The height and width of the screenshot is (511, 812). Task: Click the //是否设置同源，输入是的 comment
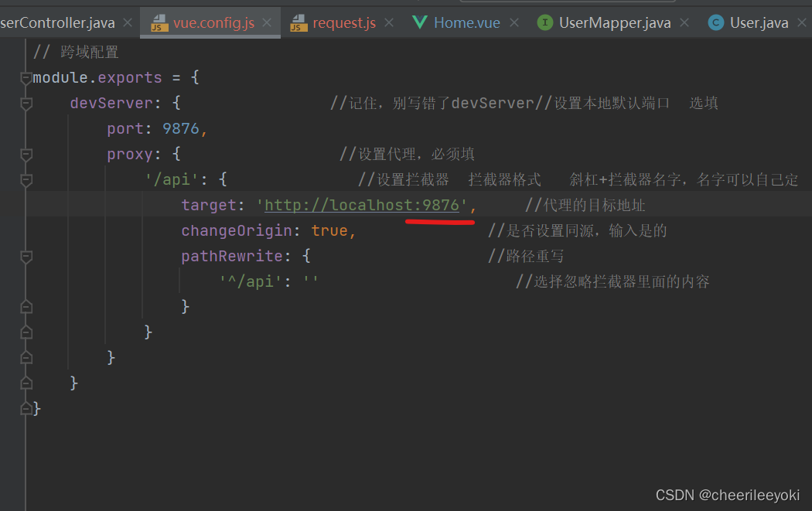578,230
